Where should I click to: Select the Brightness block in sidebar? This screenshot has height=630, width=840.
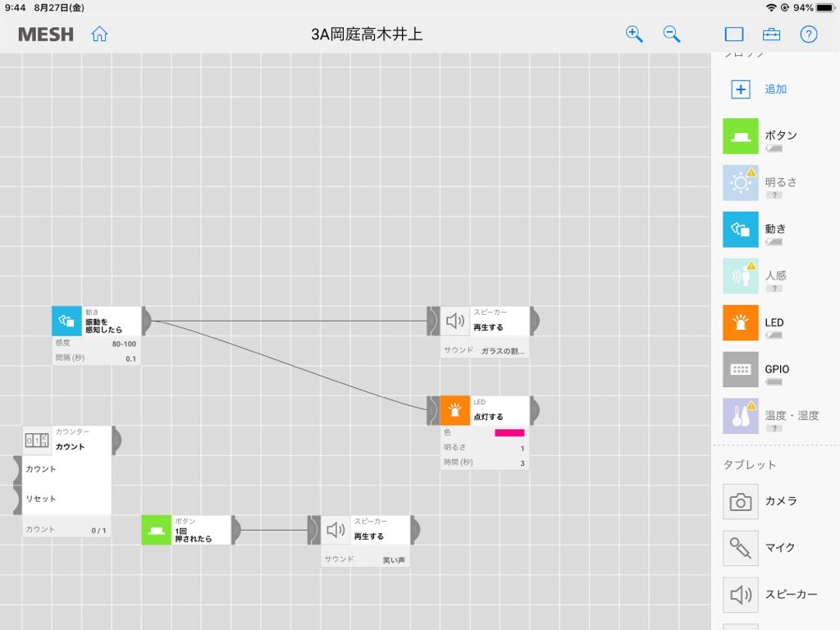point(741,183)
